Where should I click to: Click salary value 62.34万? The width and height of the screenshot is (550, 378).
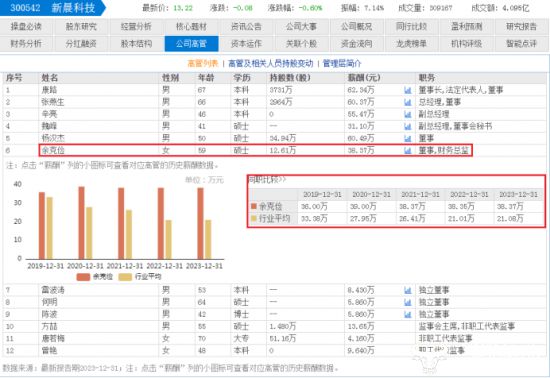[361, 90]
